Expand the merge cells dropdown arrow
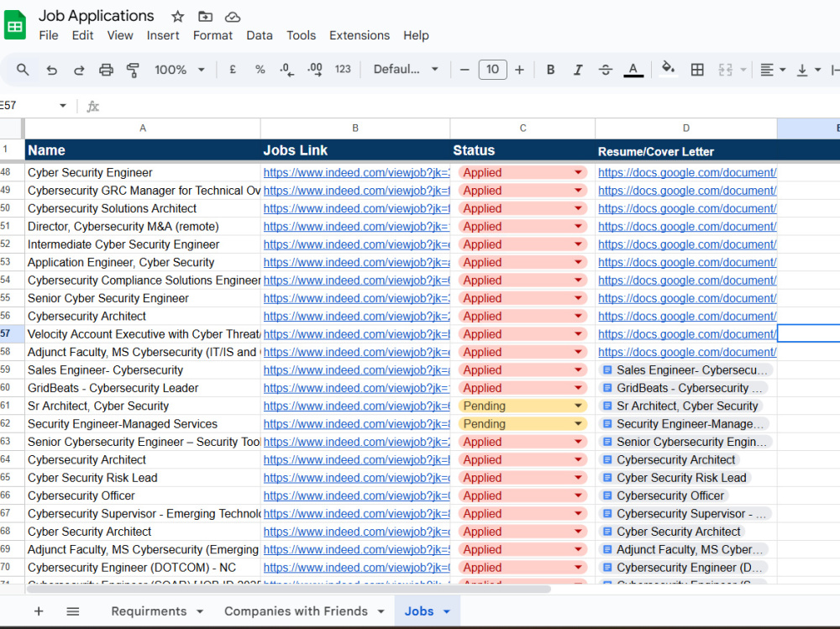Screen dimensions: 840x629 (x=743, y=70)
